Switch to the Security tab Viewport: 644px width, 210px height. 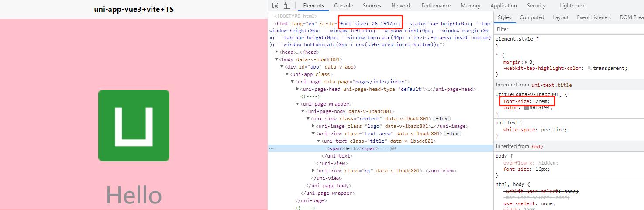536,6
